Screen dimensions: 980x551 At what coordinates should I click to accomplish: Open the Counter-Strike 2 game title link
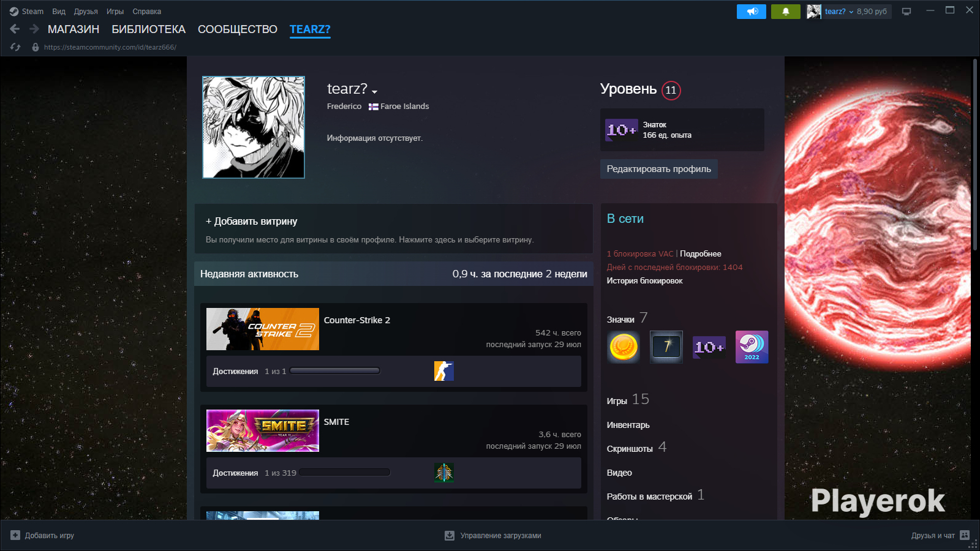click(357, 320)
